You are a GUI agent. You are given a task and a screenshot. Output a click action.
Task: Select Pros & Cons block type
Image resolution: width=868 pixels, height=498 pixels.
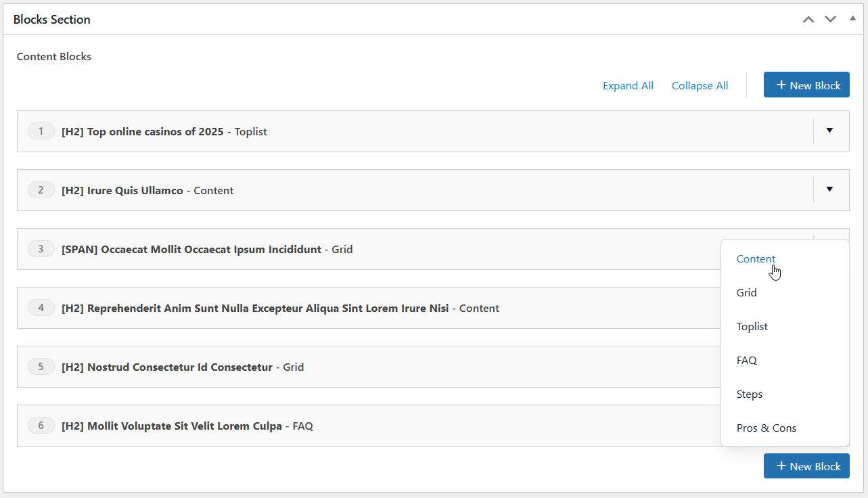tap(767, 428)
